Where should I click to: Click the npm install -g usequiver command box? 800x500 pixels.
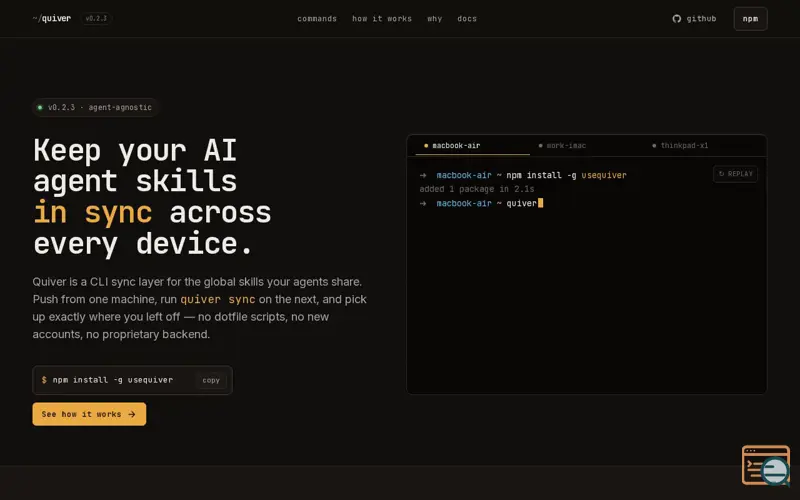(132, 380)
